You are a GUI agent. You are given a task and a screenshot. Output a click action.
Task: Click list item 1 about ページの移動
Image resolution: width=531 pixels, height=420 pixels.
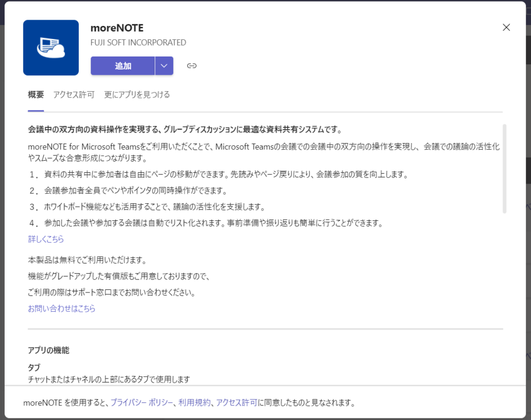point(219,174)
